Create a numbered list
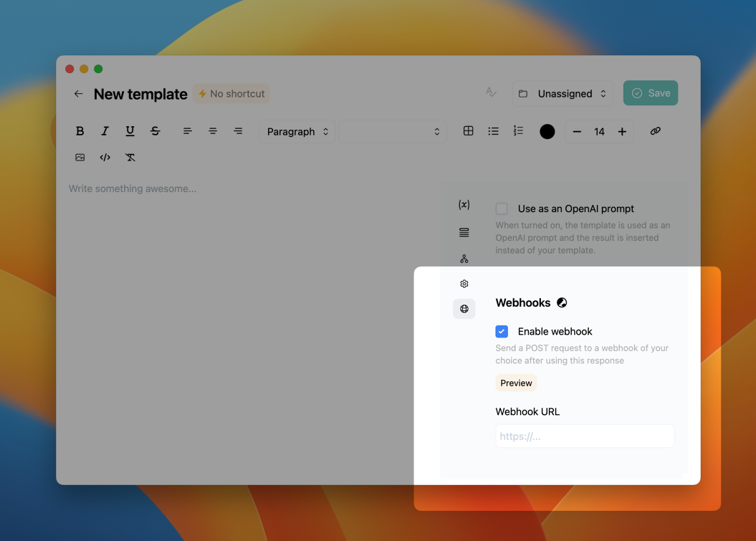Viewport: 756px width, 541px height. pyautogui.click(x=518, y=131)
